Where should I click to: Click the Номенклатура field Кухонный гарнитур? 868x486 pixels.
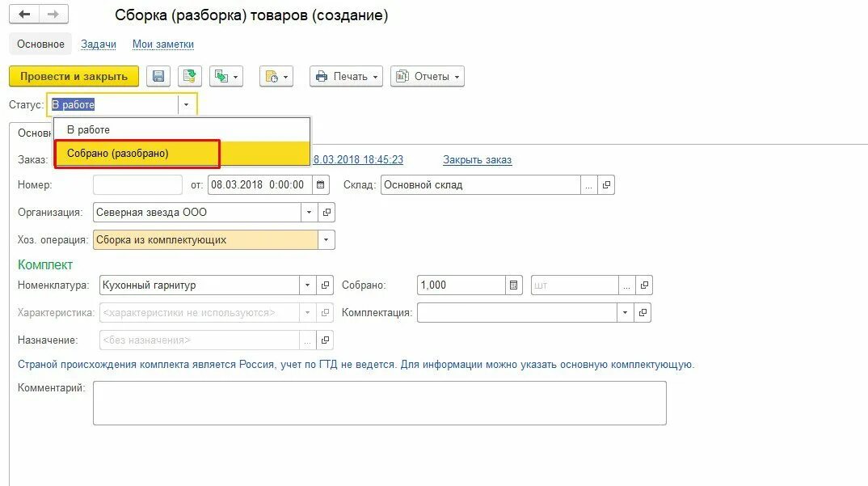coord(200,285)
